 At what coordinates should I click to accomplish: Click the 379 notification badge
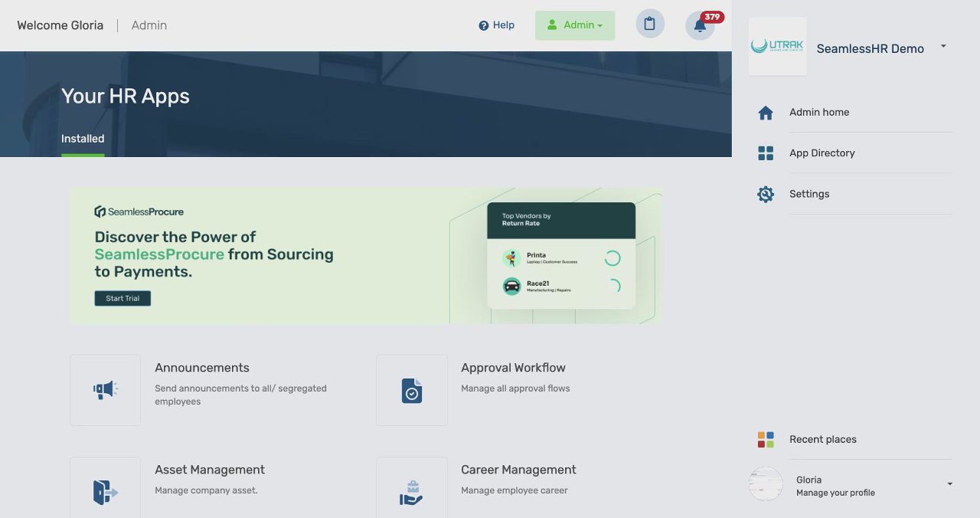tap(712, 17)
